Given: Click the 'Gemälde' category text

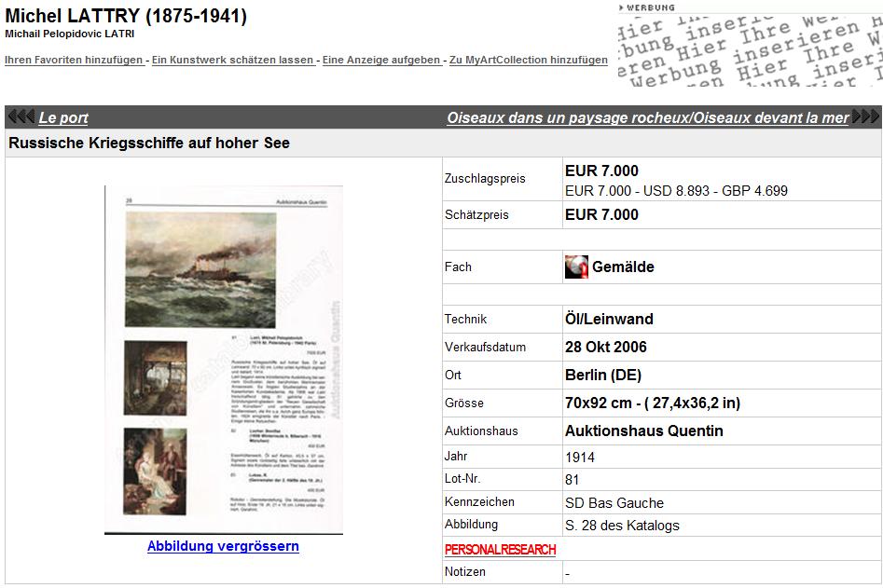Looking at the screenshot, I should click(x=623, y=267).
